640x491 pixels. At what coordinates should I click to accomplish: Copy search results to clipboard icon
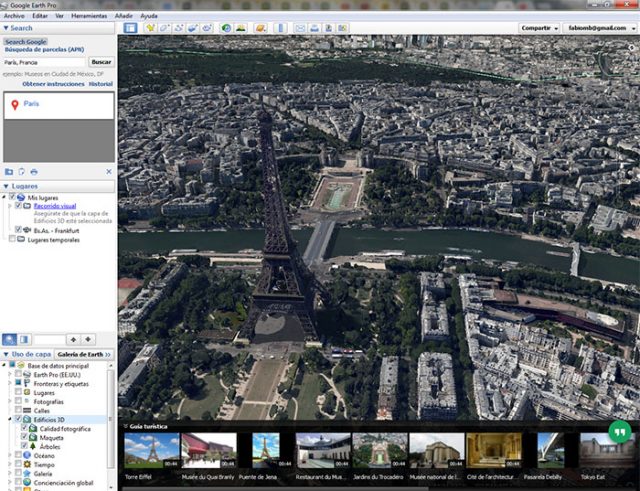[22, 172]
